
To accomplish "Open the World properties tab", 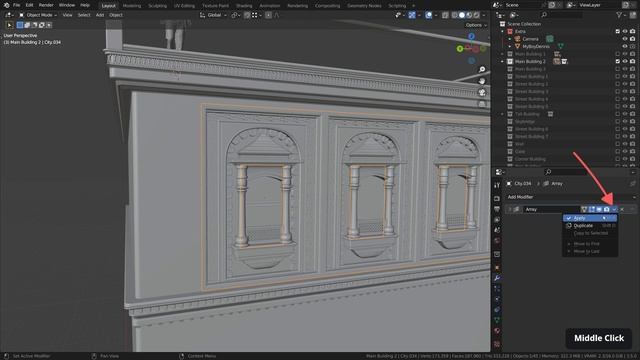I will tap(497, 241).
